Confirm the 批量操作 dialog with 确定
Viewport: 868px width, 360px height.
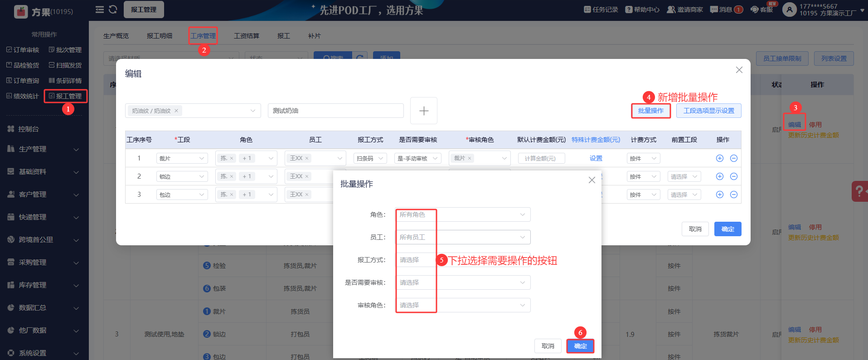(x=580, y=346)
